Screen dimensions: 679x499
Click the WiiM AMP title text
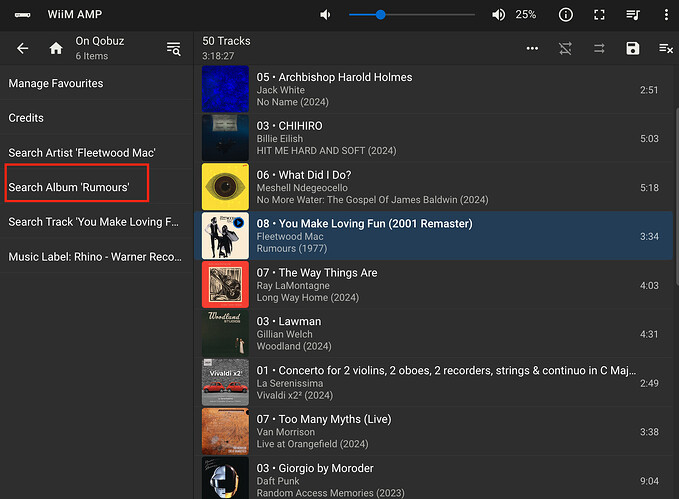coord(74,14)
